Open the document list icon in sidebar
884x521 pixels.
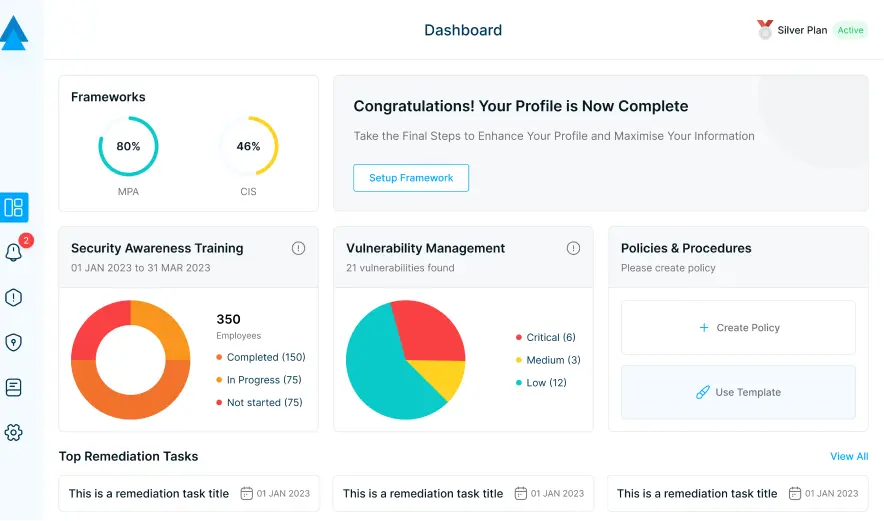click(x=14, y=387)
